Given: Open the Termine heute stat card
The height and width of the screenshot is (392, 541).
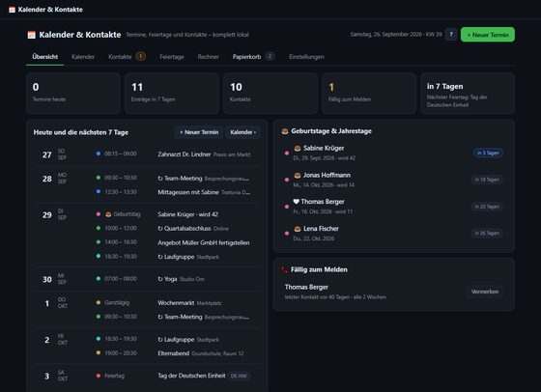Looking at the screenshot, I should click(x=73, y=93).
